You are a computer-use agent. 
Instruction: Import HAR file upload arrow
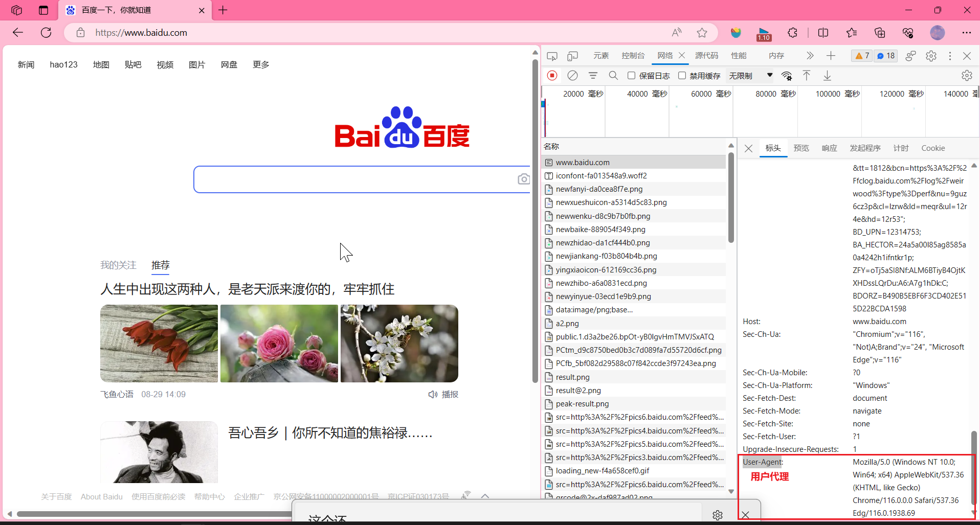click(x=807, y=76)
